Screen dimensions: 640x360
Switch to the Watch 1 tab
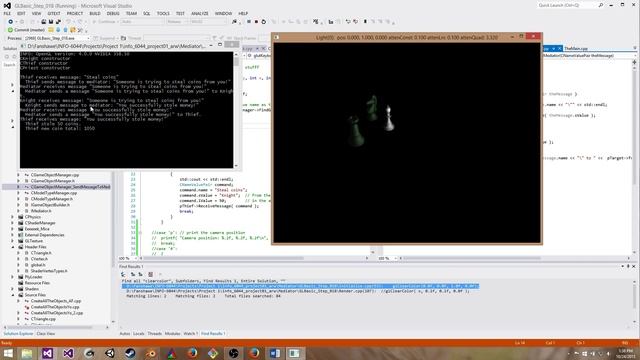coord(190,333)
